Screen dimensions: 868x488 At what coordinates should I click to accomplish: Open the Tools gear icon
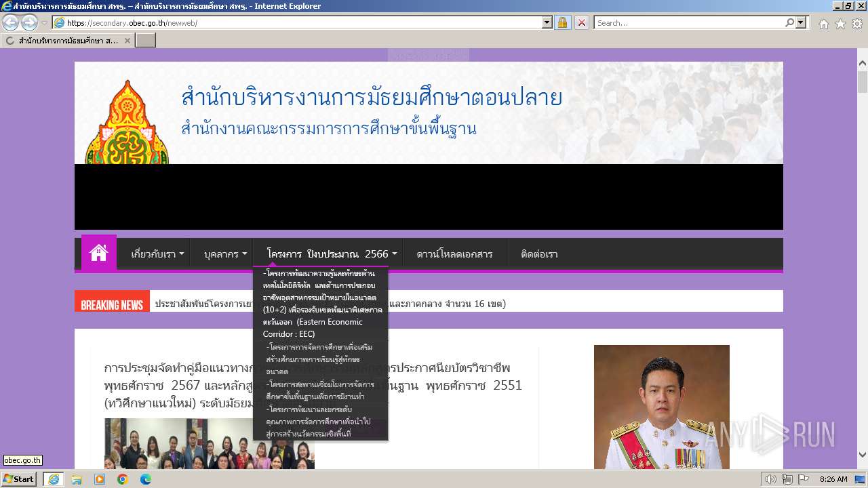[x=857, y=24]
